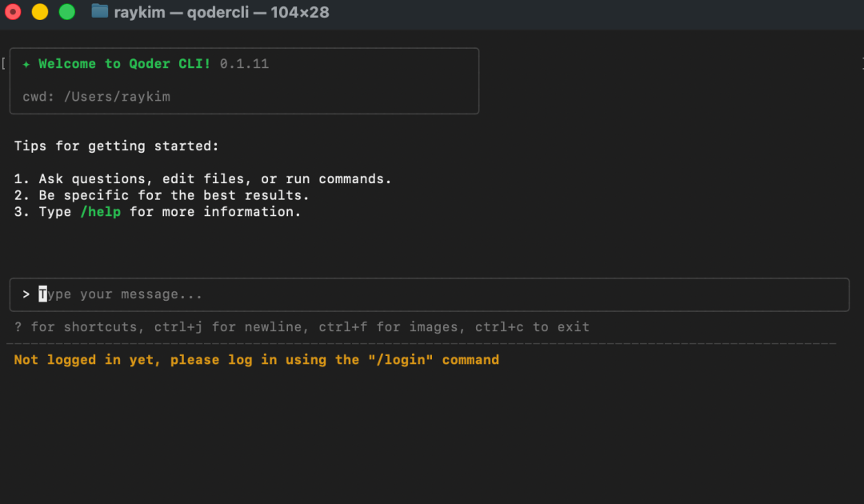Click the folder icon in the title bar
Screen dimensions: 864x504
pos(100,11)
